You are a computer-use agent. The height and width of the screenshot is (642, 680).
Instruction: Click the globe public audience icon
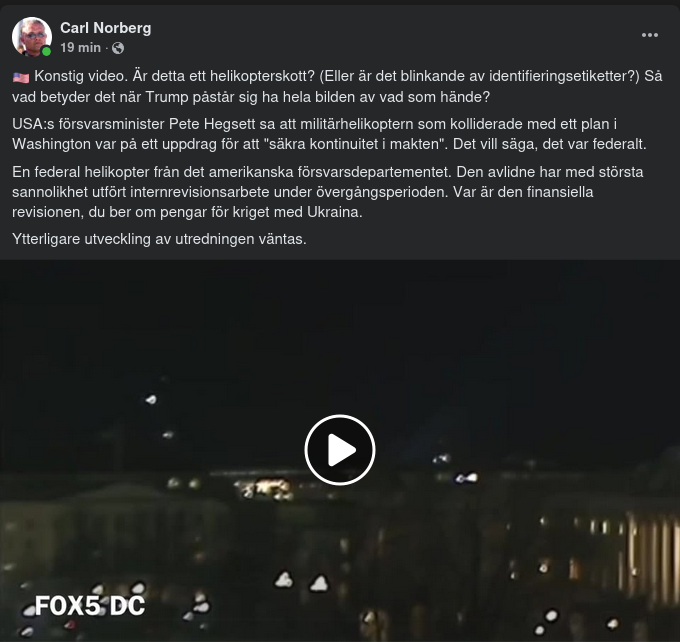118,48
